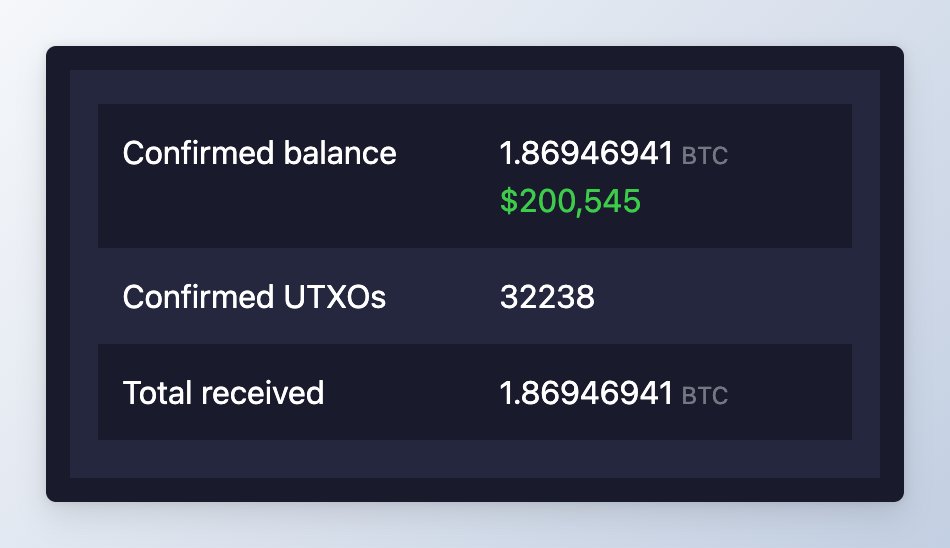Click the word 'UTXOs' in second row

point(334,297)
